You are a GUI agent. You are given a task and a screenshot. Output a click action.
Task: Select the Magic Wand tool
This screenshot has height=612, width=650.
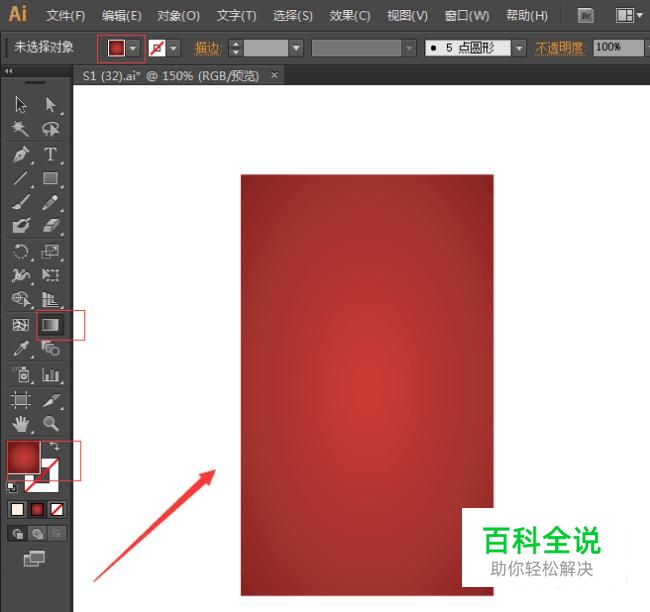click(x=20, y=129)
